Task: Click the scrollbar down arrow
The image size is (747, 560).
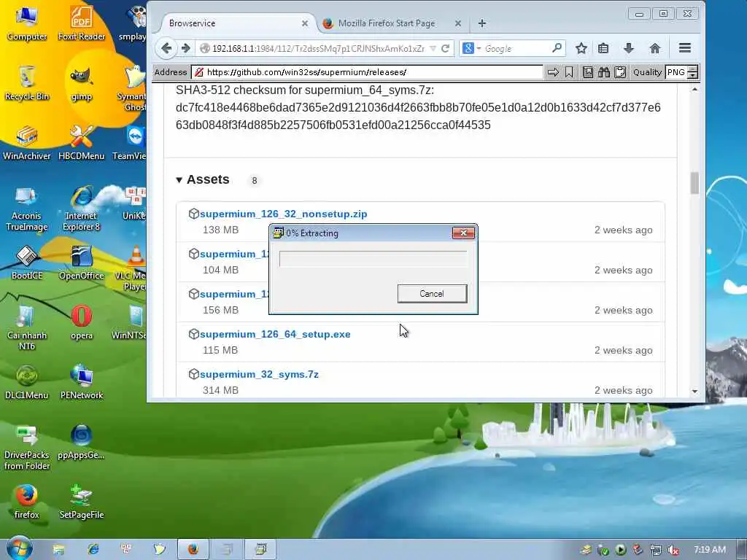Action: click(x=694, y=391)
